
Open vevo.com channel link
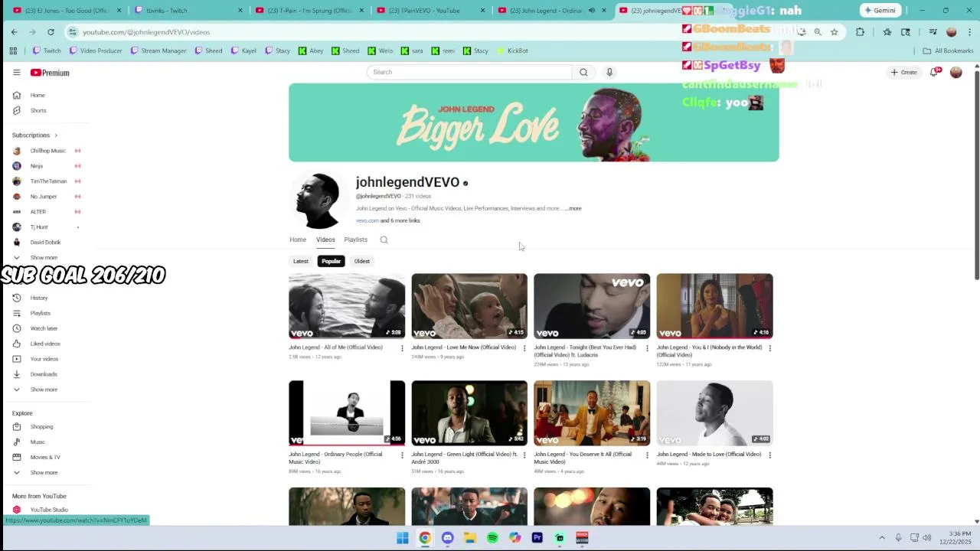click(x=367, y=220)
